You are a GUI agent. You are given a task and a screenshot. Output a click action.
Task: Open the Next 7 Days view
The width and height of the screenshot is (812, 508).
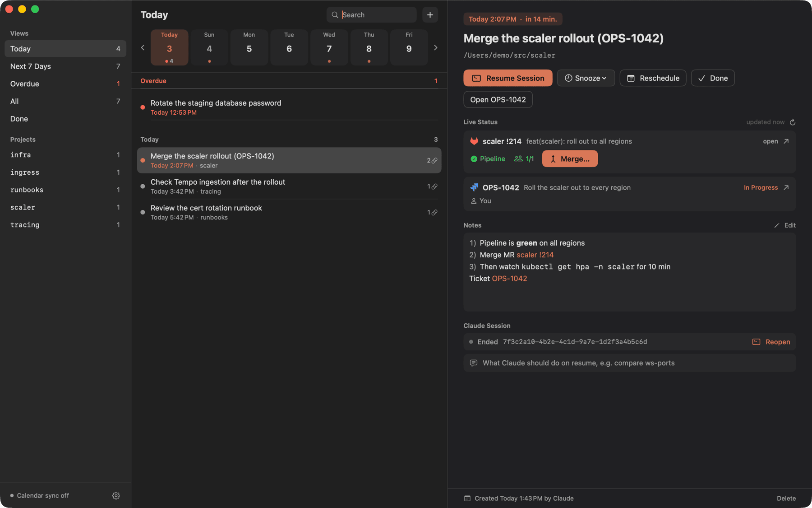pos(65,66)
